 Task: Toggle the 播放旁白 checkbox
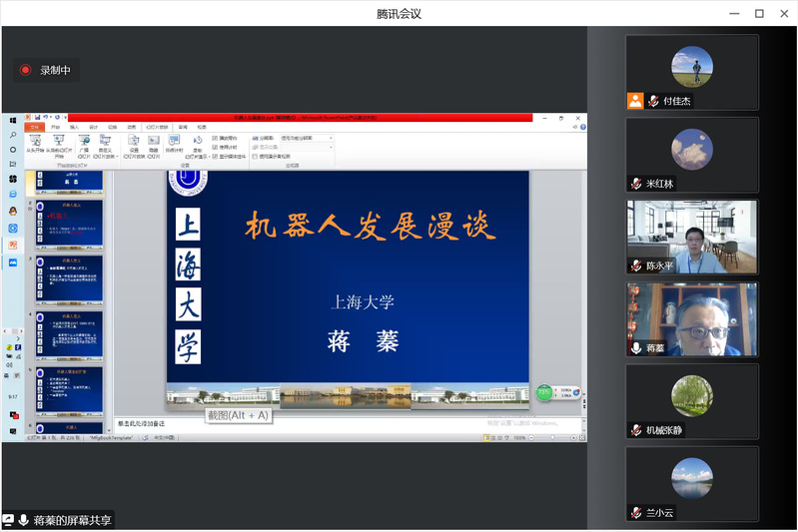216,138
